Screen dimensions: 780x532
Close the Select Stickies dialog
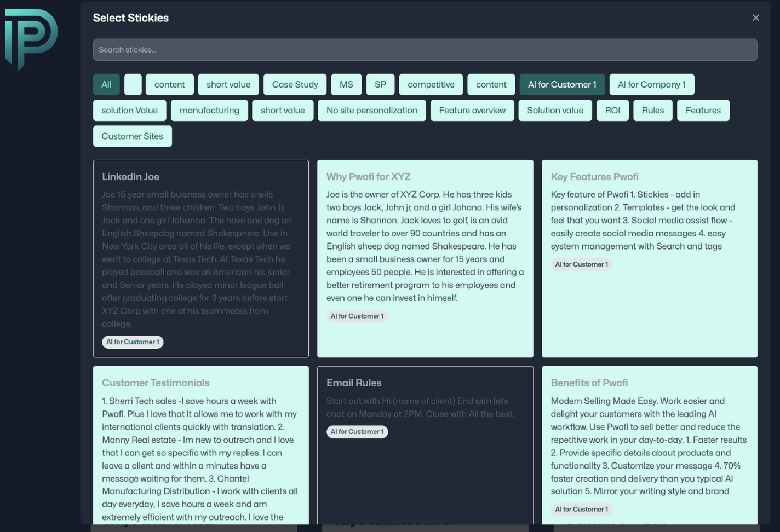click(755, 18)
